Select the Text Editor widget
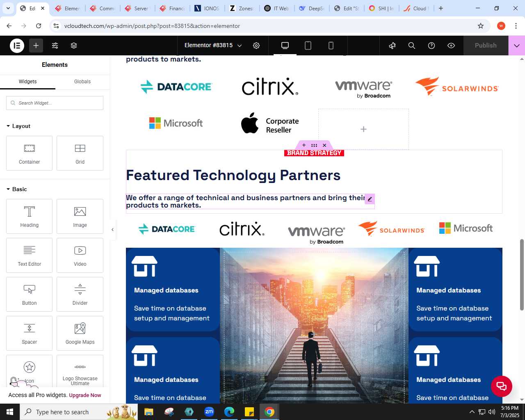Screen dimensions: 525x420 coord(30,255)
